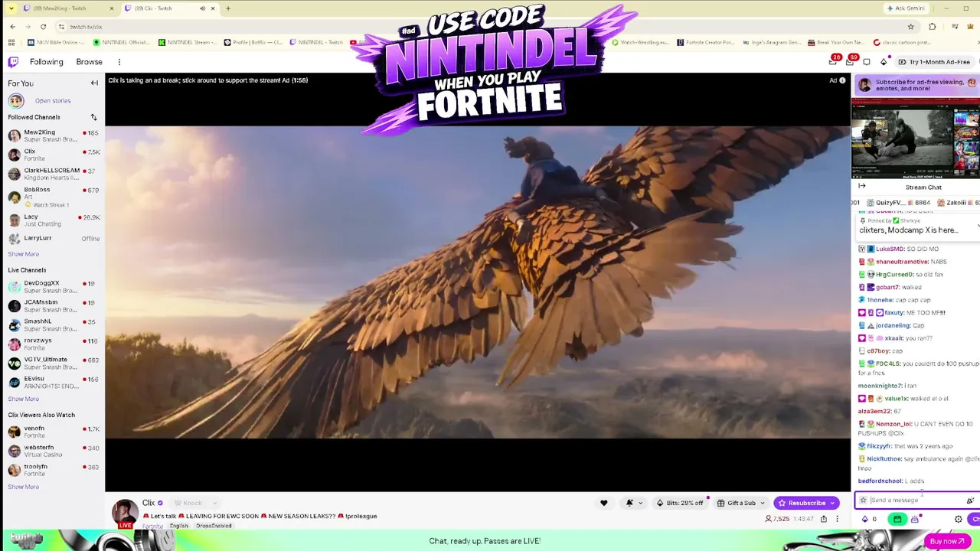
Task: Click the Send a message chat field
Action: pos(916,500)
